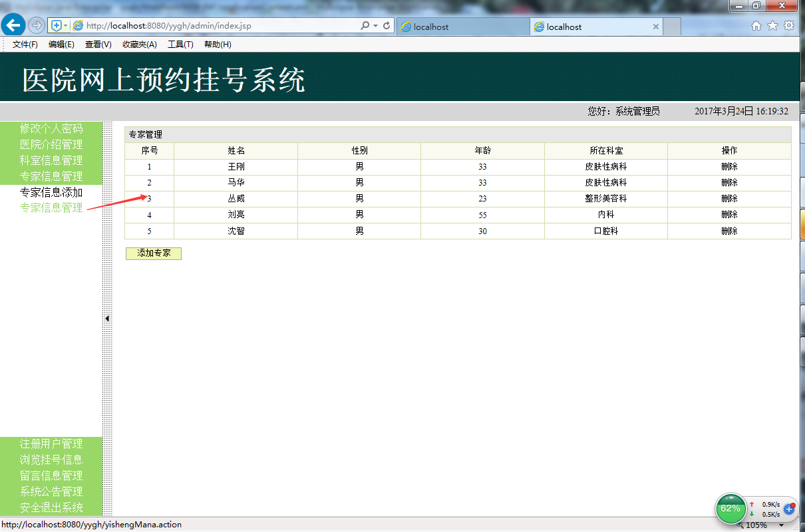Open the 编辑(E) menu

pyautogui.click(x=61, y=45)
